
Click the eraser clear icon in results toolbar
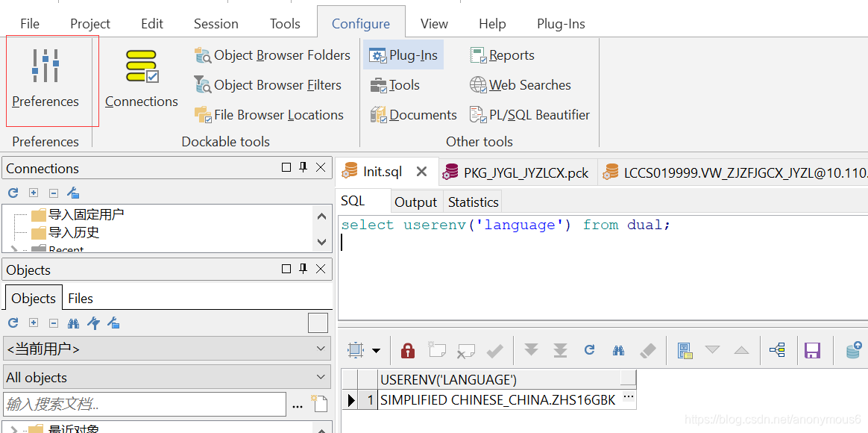647,350
